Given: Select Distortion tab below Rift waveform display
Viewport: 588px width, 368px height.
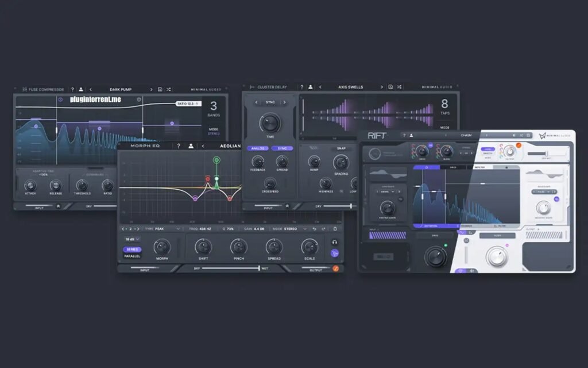Looking at the screenshot, I should tap(431, 226).
